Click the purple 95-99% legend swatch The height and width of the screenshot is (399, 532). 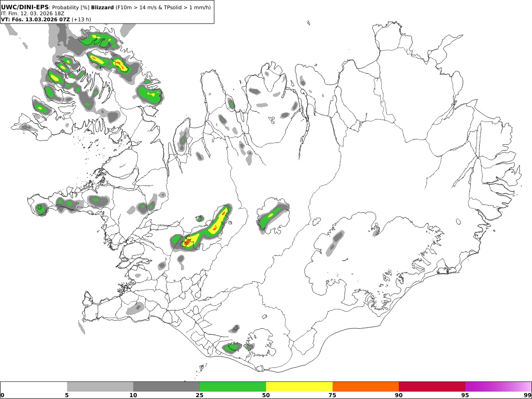(x=498, y=387)
